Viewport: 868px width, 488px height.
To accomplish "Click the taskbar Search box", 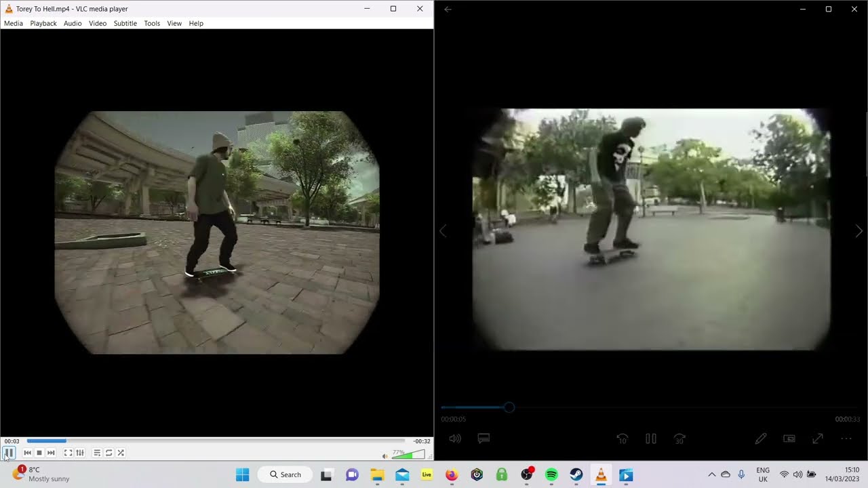I will tap(285, 474).
